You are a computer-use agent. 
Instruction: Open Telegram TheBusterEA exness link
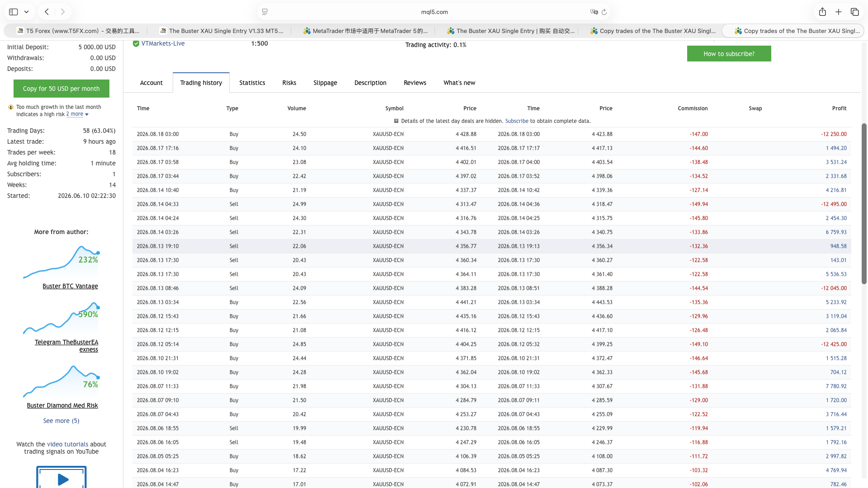66,346
